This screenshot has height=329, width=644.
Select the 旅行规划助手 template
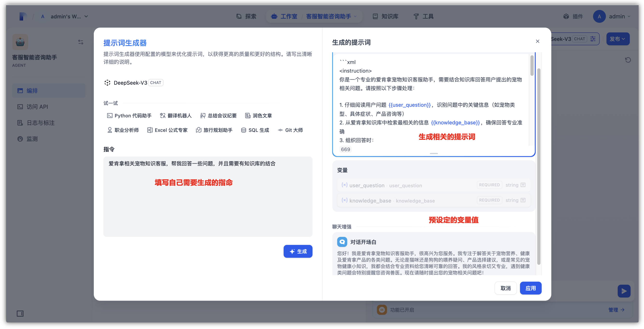point(214,130)
